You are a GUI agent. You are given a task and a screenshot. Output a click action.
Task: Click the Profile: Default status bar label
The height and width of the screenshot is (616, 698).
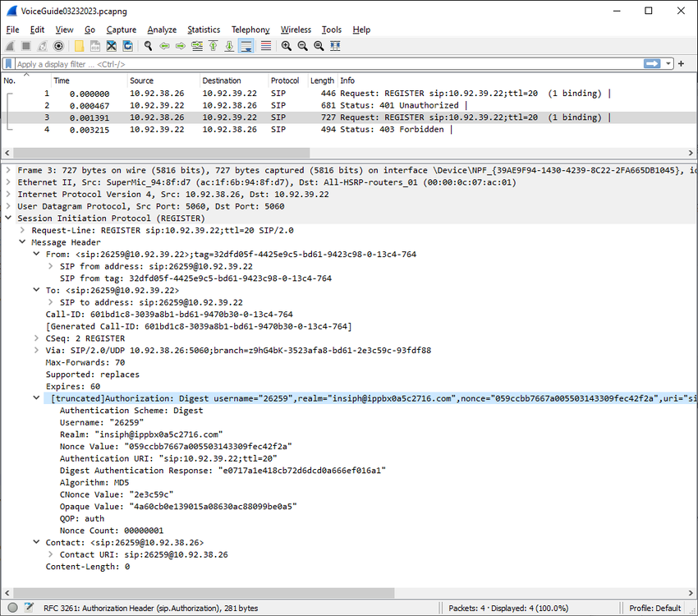tap(654, 608)
